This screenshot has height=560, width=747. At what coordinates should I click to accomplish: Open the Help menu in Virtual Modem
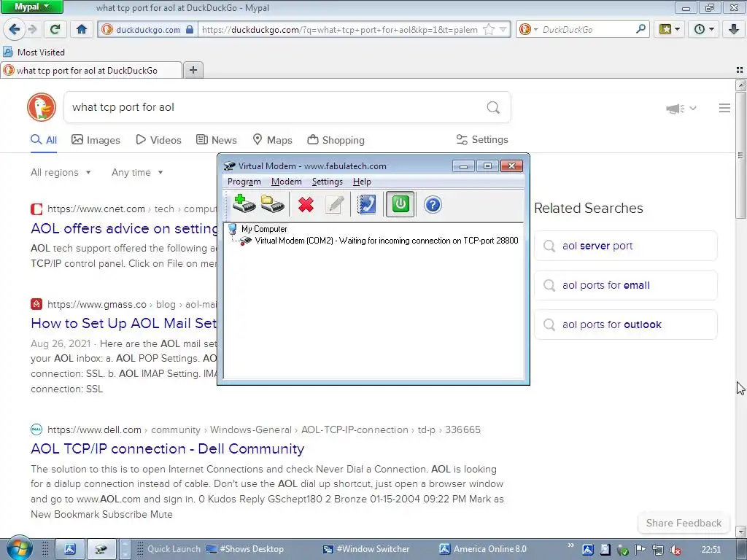(x=362, y=182)
